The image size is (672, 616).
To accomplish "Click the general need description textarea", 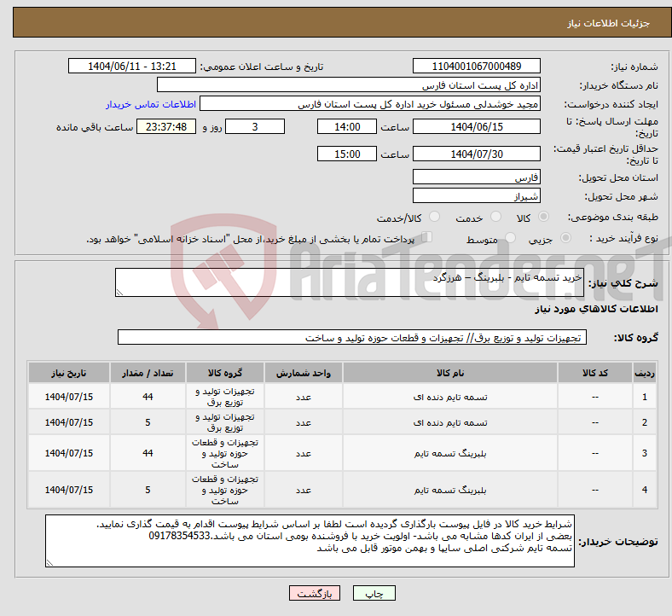I will [x=350, y=282].
